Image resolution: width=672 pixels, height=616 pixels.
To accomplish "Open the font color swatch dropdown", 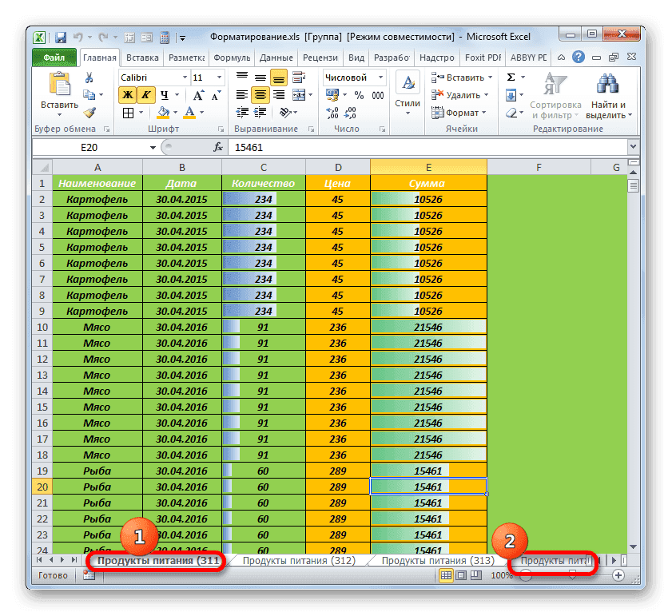I will pyautogui.click(x=200, y=113).
